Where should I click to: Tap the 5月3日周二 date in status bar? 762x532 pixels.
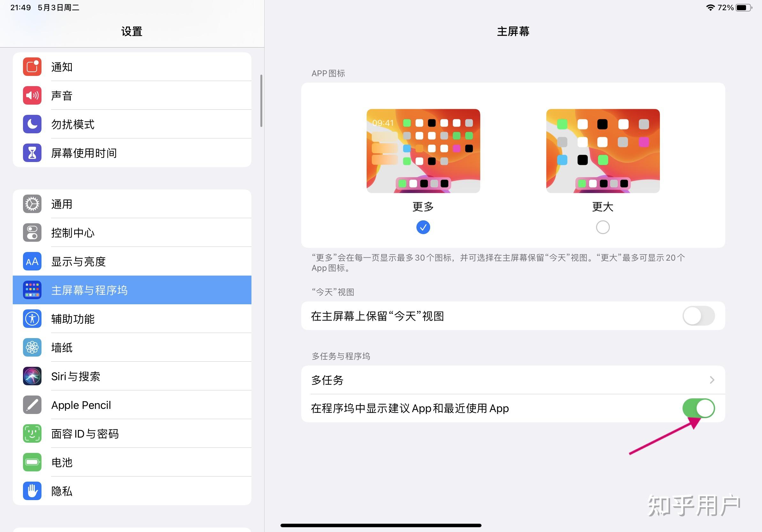pos(59,7)
